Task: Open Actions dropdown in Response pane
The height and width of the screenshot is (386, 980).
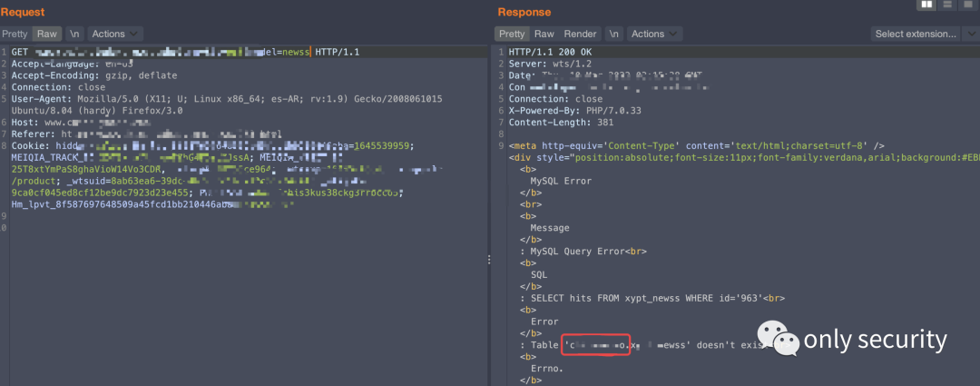Action: tap(655, 34)
